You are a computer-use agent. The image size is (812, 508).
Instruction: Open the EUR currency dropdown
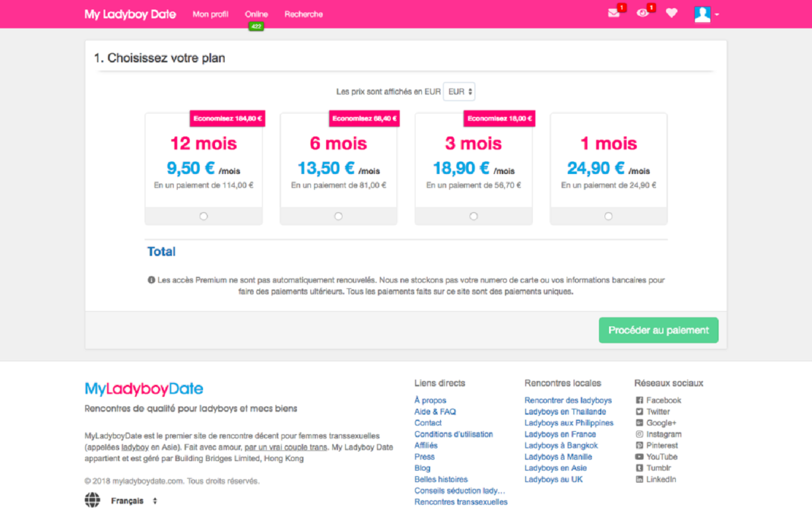pos(459,91)
